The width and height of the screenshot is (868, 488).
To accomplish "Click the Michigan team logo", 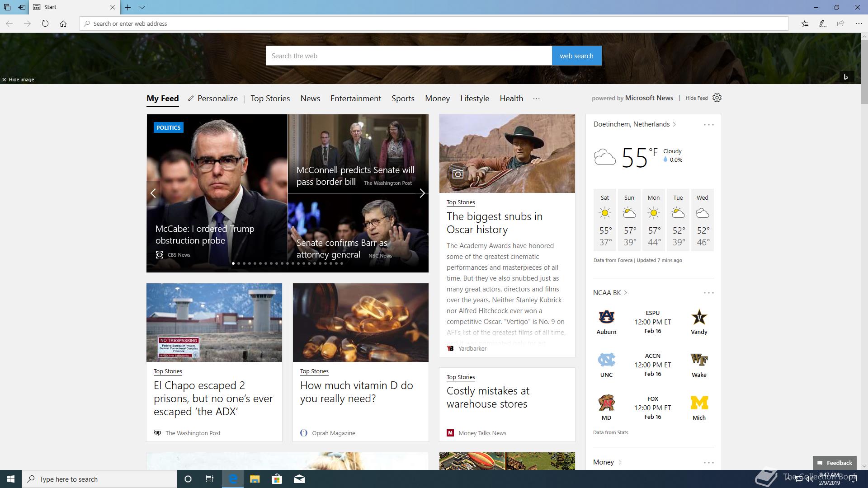I will pyautogui.click(x=699, y=403).
